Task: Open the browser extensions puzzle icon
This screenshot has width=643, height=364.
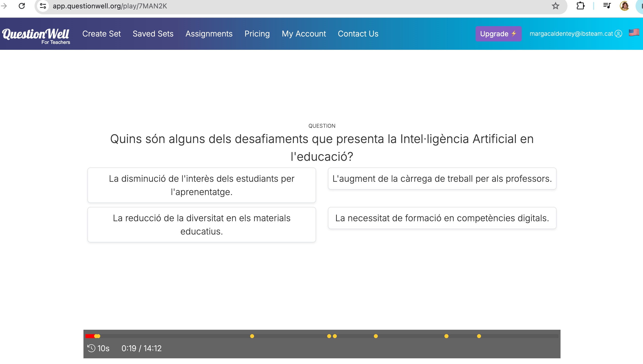Action: pyautogui.click(x=581, y=6)
